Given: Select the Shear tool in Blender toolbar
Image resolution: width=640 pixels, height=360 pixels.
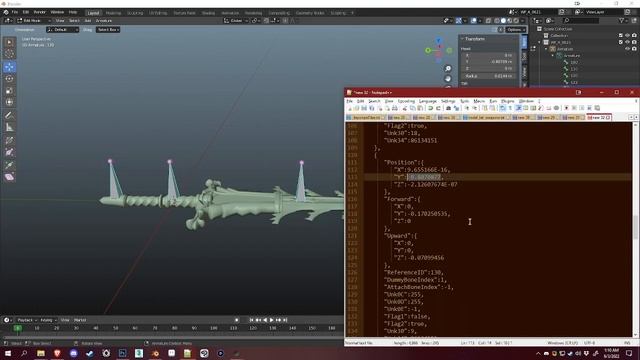Looking at the screenshot, I should [9, 177].
